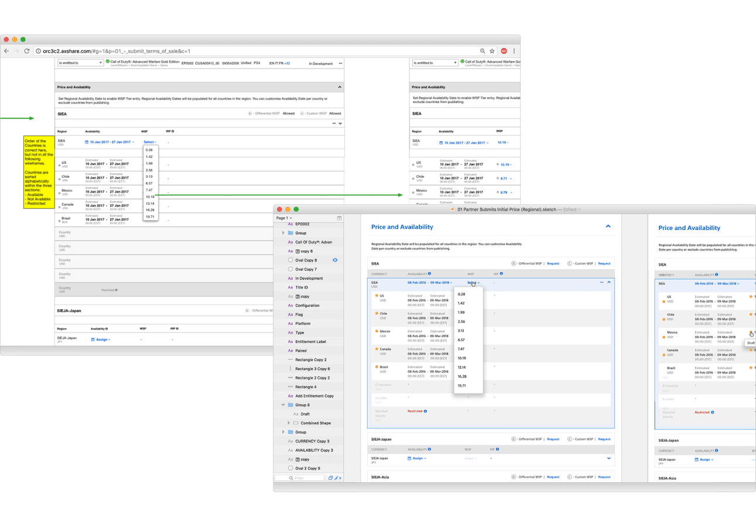Toggle the pages list icon beside Page 1

click(x=339, y=218)
